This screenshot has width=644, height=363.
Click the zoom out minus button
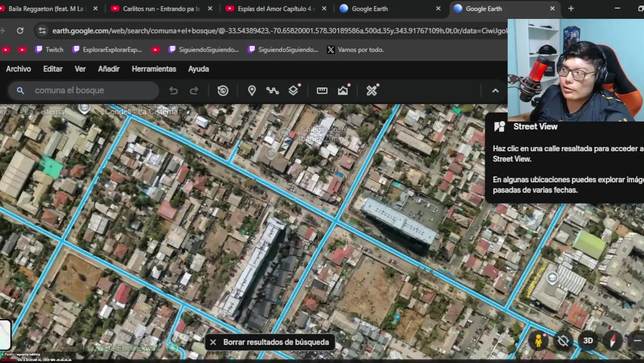pos(637,341)
